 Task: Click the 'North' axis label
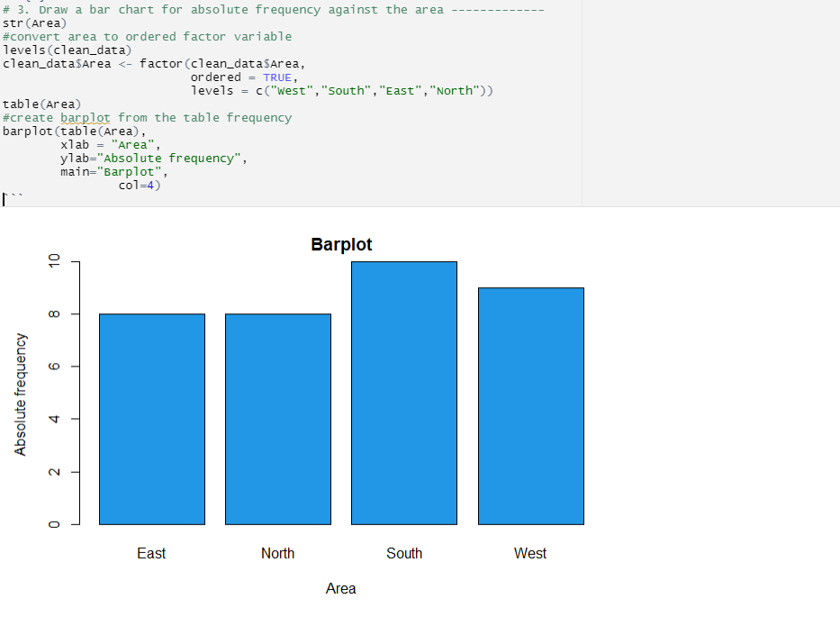coord(277,553)
